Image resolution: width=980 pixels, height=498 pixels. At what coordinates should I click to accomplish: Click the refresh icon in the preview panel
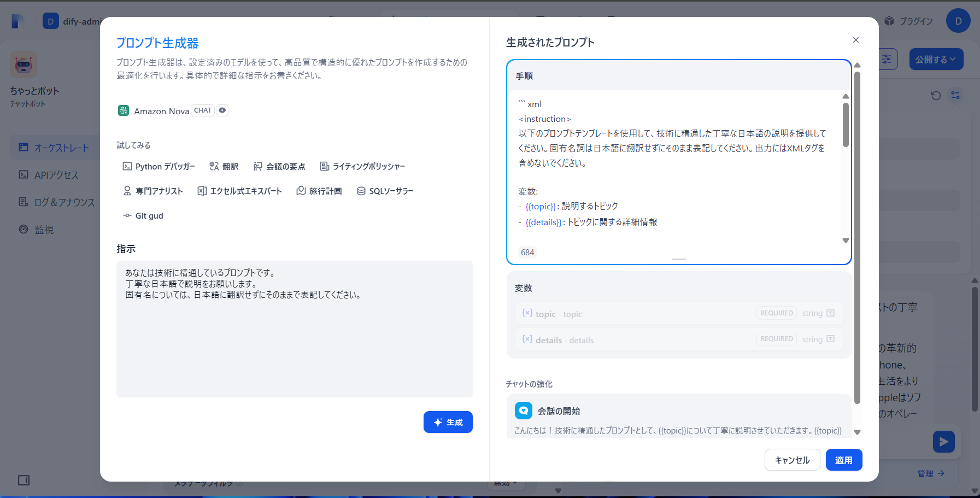coord(936,96)
